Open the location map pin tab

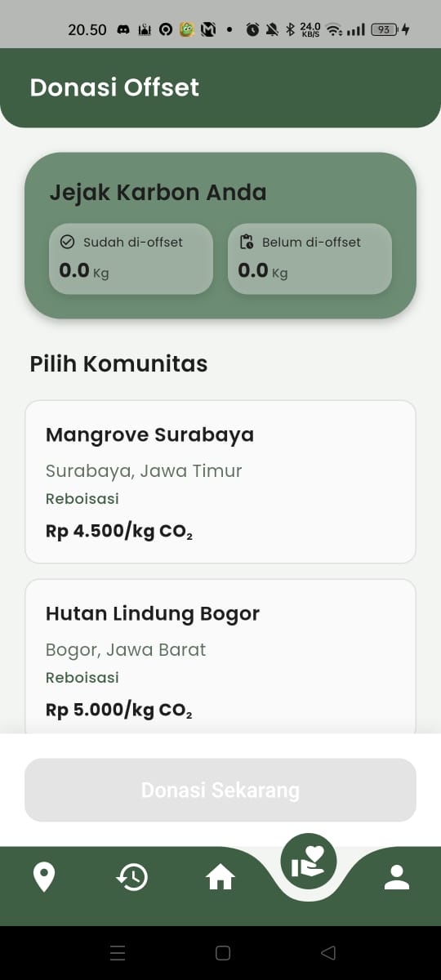click(43, 877)
